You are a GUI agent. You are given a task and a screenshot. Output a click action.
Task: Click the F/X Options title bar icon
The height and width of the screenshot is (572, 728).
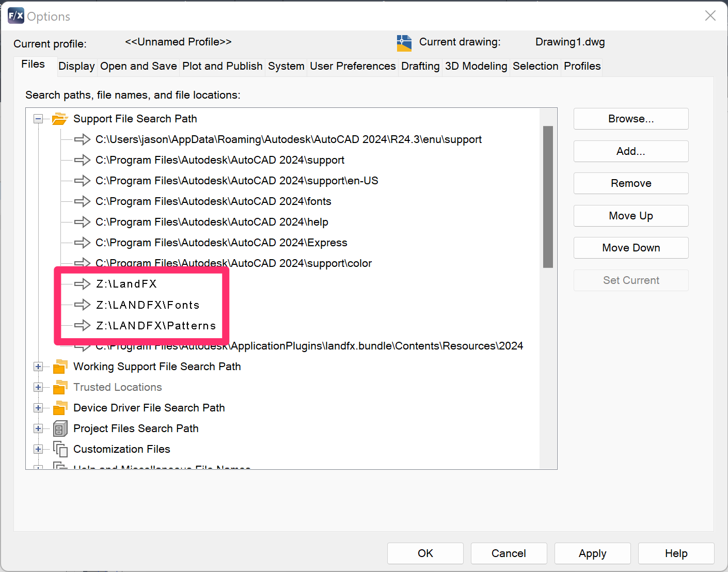click(x=15, y=15)
